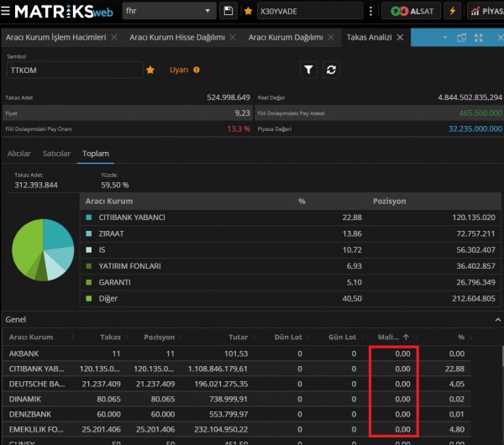This screenshot has height=445, width=504.
Task: Select the DEUTSCHE BA... row
Action: point(237,384)
